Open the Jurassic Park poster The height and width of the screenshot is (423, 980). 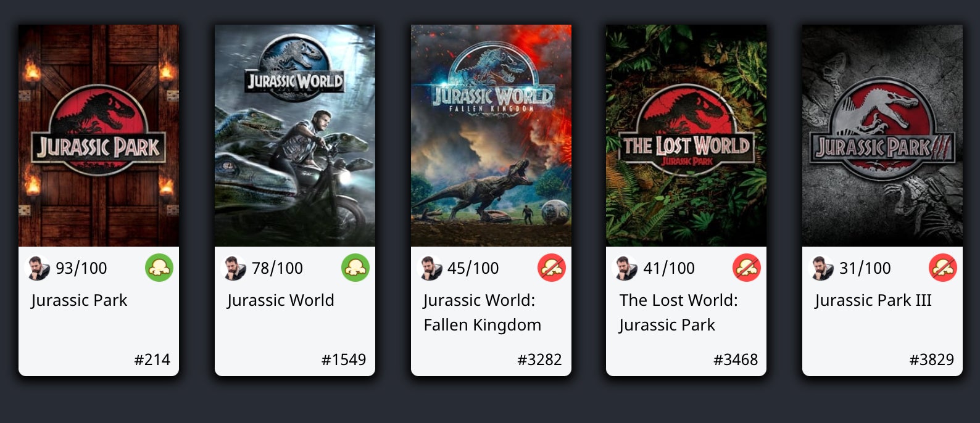pos(99,136)
